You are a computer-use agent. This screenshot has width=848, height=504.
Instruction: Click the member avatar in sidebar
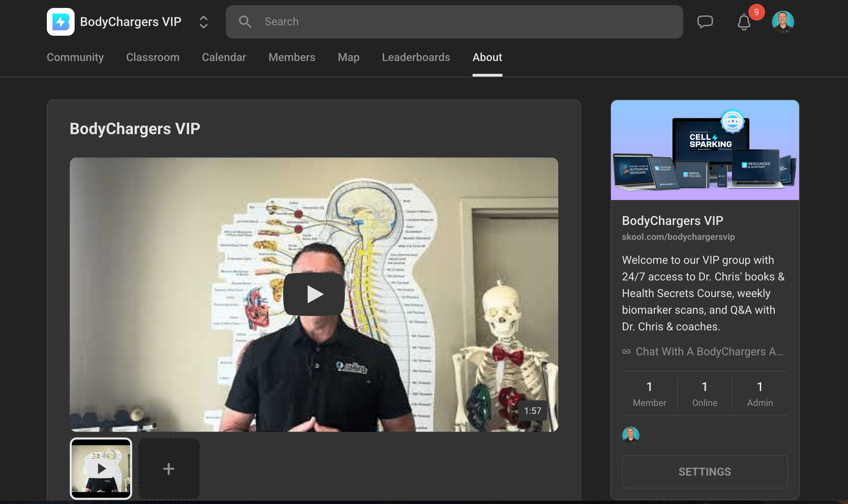[x=630, y=435]
